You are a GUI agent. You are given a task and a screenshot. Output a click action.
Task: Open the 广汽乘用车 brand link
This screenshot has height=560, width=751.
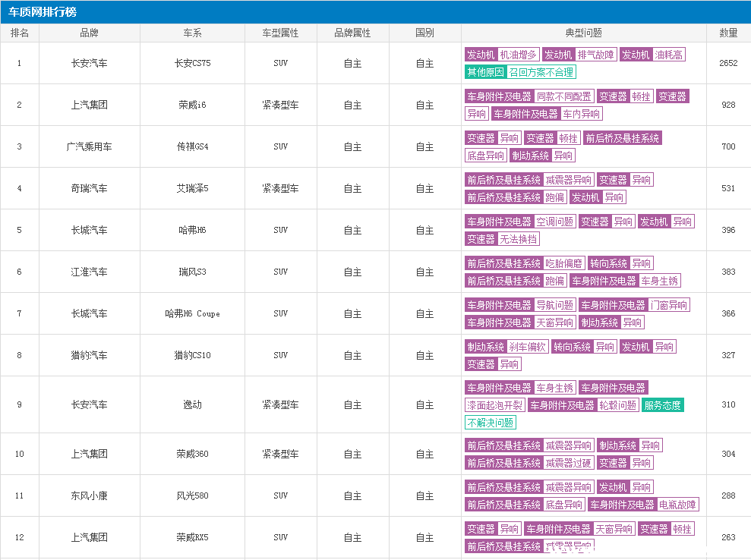tap(89, 146)
